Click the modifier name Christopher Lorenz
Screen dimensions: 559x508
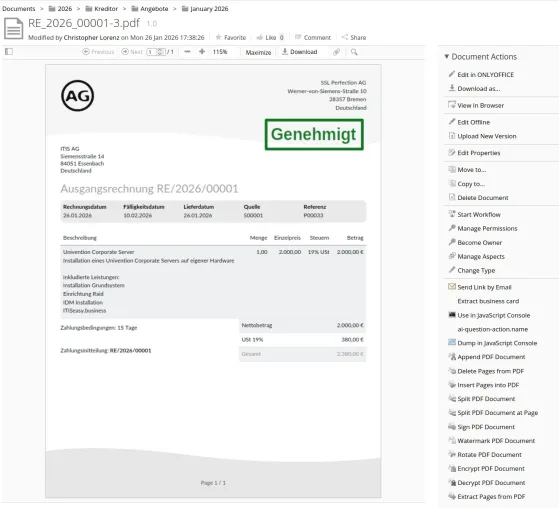tap(91, 37)
